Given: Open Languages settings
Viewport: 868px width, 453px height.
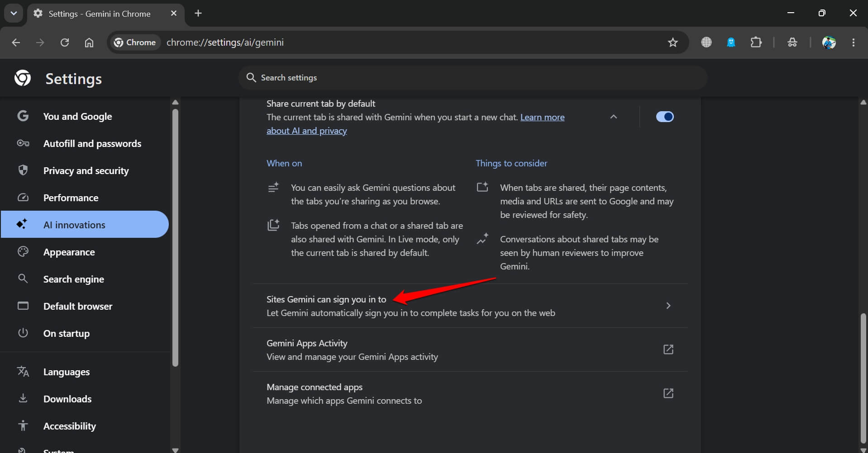Looking at the screenshot, I should (x=85, y=372).
